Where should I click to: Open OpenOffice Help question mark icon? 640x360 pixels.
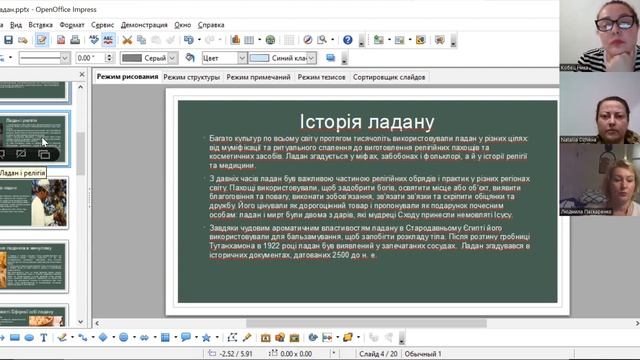coord(347,40)
